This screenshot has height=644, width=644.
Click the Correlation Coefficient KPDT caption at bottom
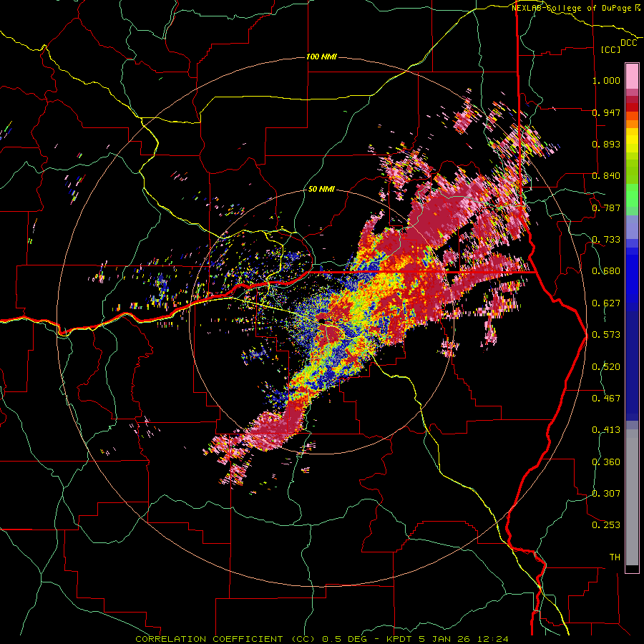(322, 639)
